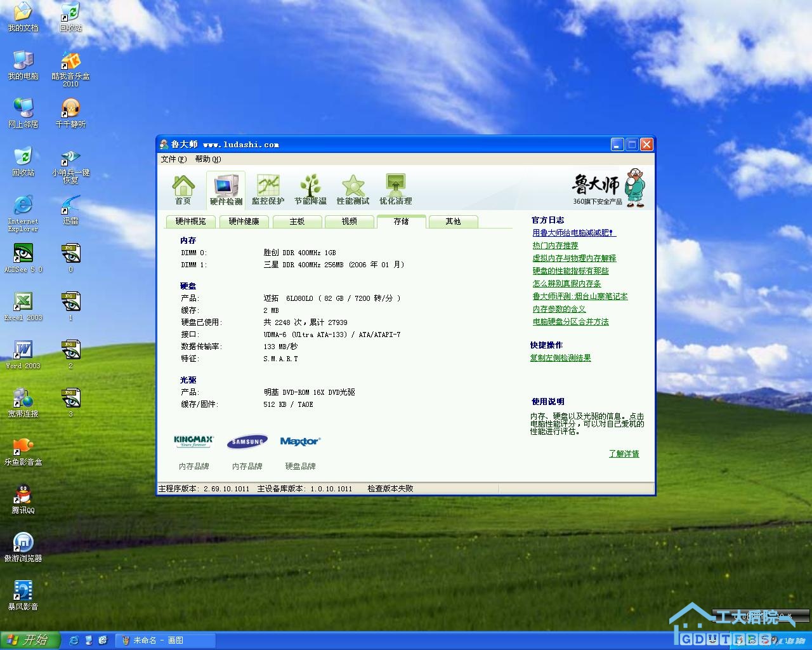Open the 性能测试 performance test icon

[353, 189]
